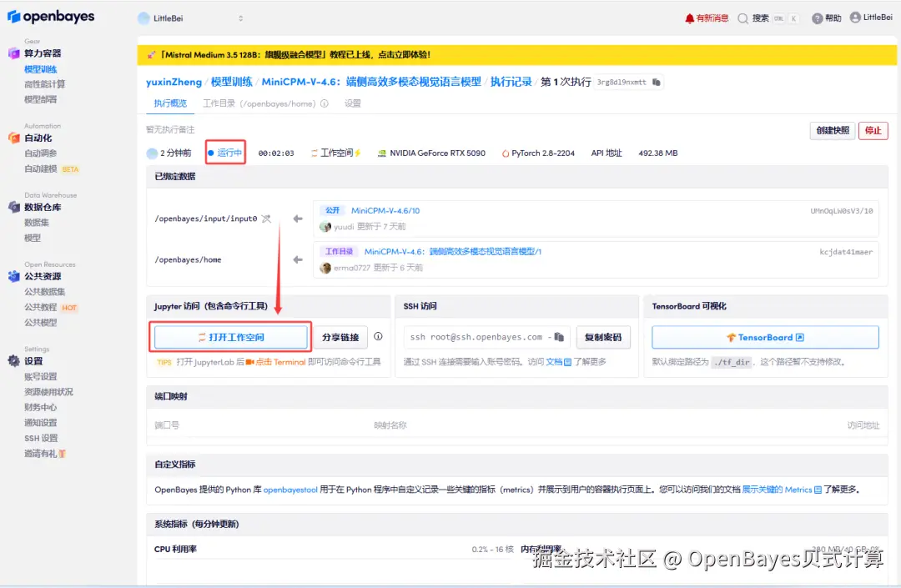Click the 公共资源 sidebar icon

14,276
